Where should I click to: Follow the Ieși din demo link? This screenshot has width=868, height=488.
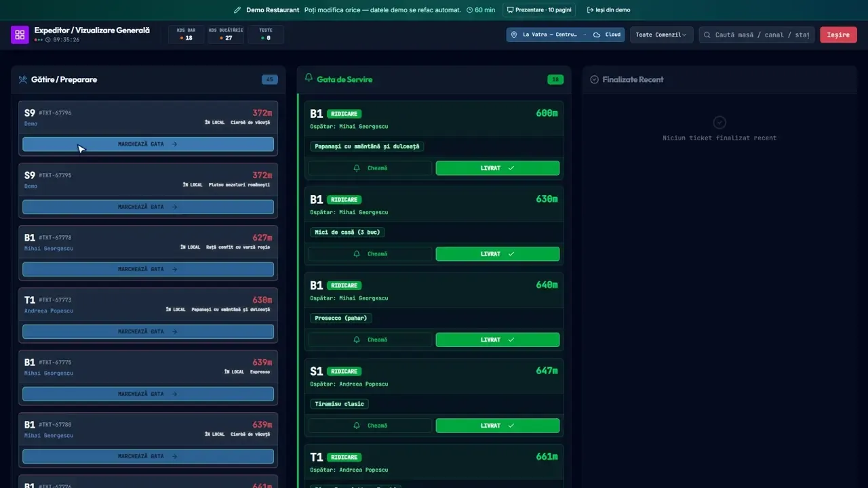point(608,10)
